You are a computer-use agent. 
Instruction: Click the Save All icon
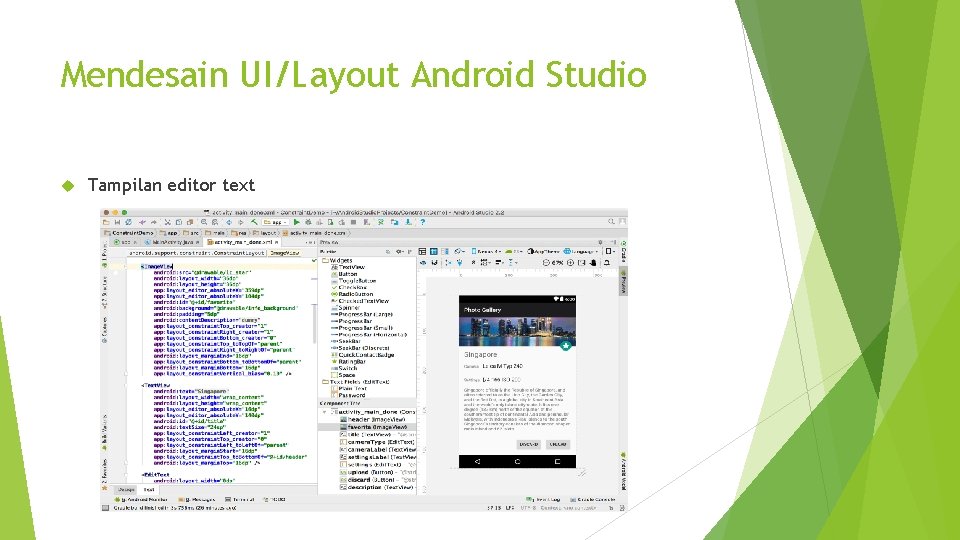tap(117, 222)
